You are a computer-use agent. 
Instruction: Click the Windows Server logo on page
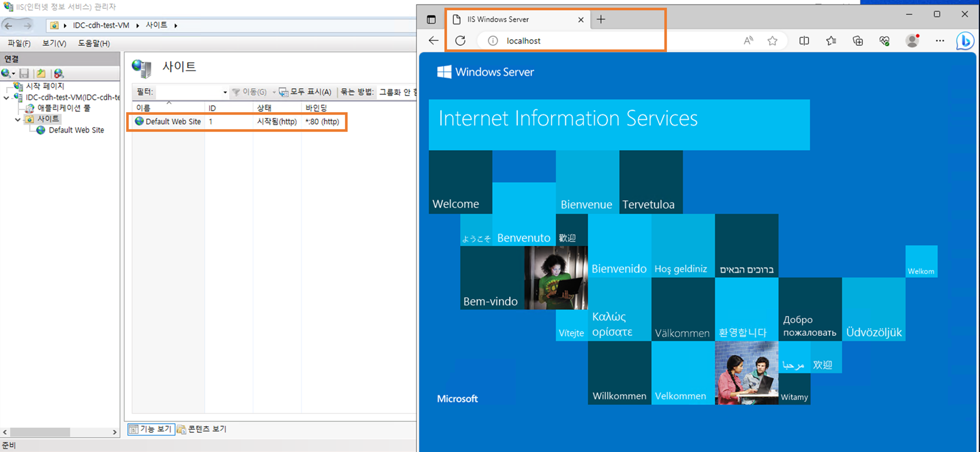(485, 72)
